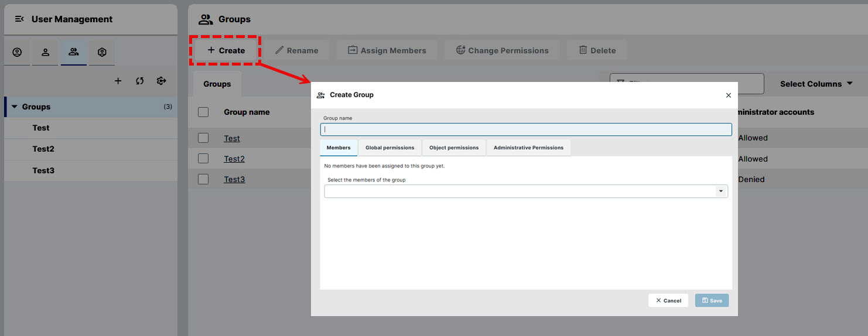
Task: Click the Groups page header icon
Action: [206, 19]
